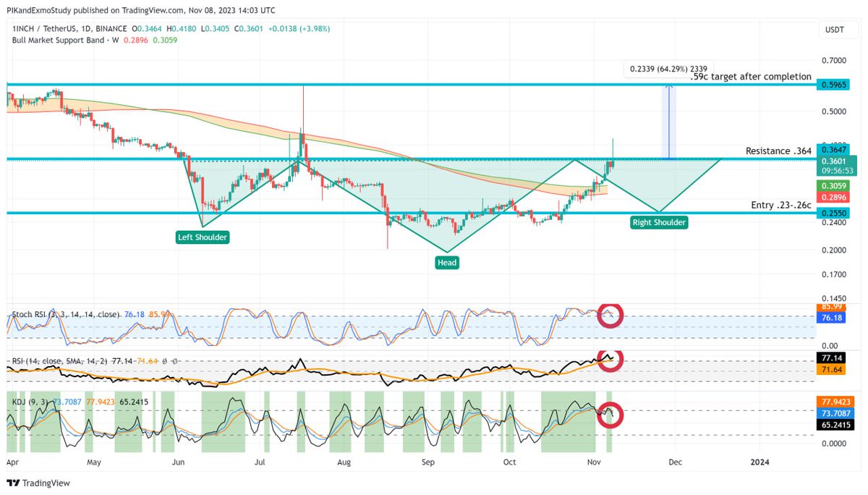Click the Apr label on time axis
Viewport: 868px width, 495px height.
click(x=12, y=461)
